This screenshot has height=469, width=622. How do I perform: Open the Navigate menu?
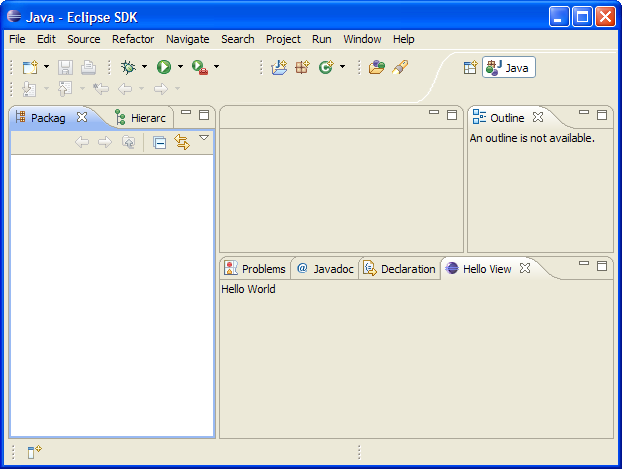coord(188,39)
